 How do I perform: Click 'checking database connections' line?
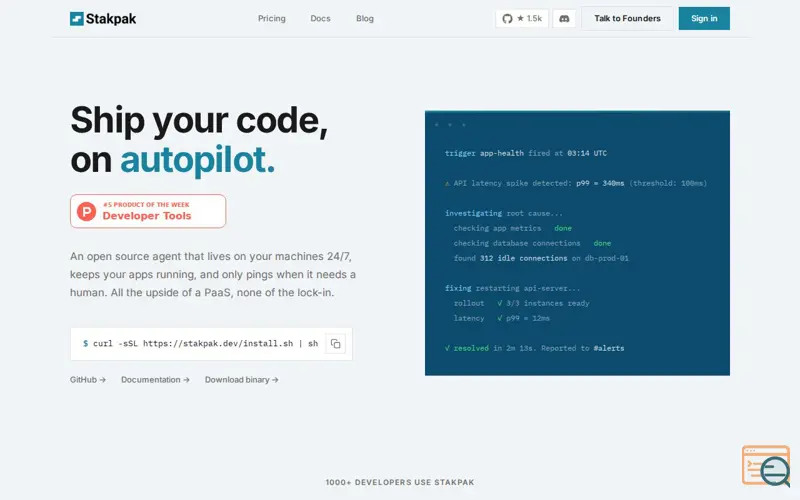point(532,243)
